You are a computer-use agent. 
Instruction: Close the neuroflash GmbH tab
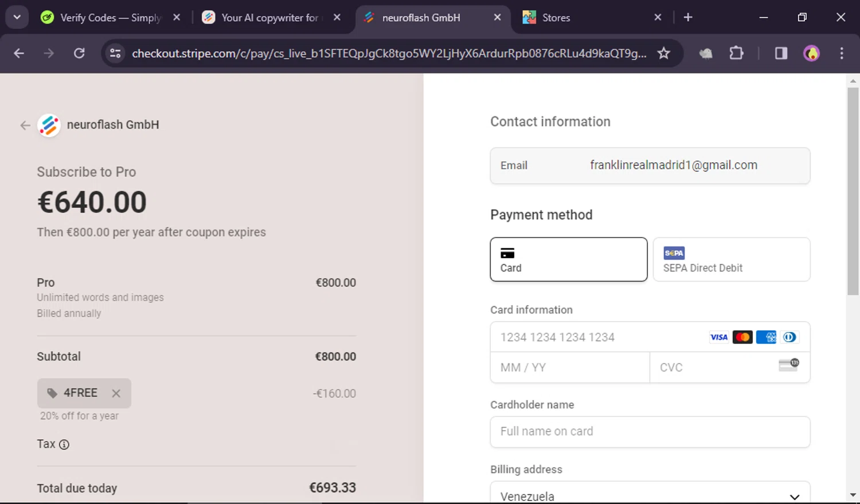tap(497, 18)
